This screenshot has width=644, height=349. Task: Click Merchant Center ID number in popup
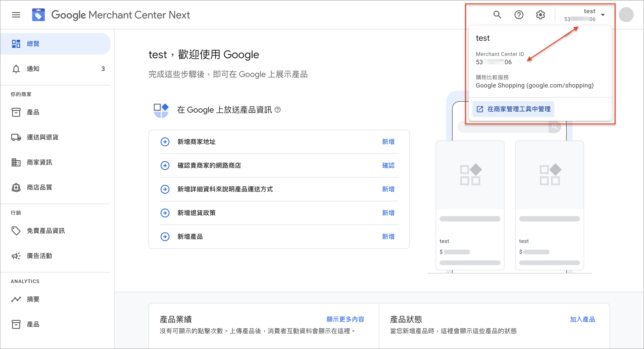tap(494, 62)
